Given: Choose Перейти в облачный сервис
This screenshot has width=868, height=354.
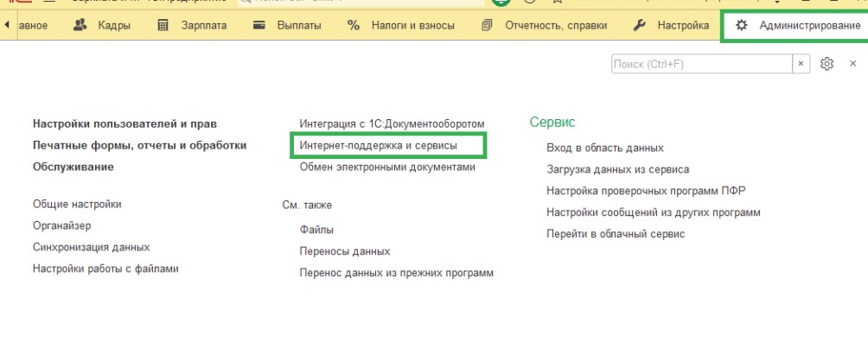Looking at the screenshot, I should click(x=616, y=234).
